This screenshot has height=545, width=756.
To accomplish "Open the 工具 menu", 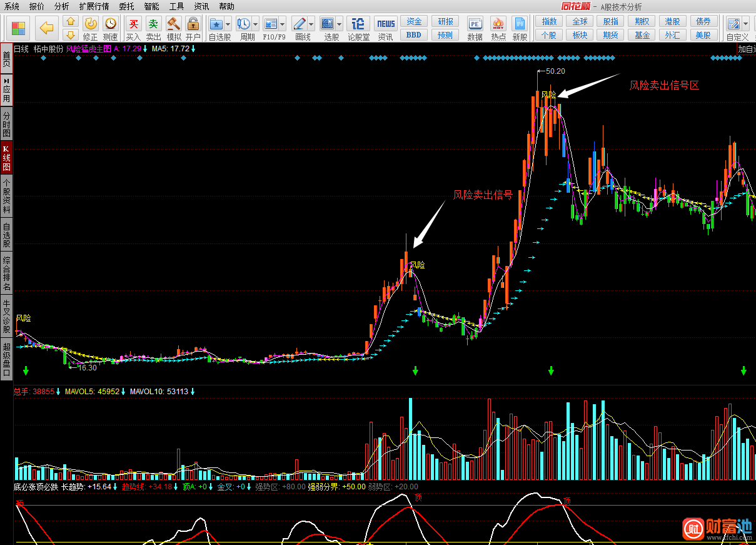I will click(176, 6).
